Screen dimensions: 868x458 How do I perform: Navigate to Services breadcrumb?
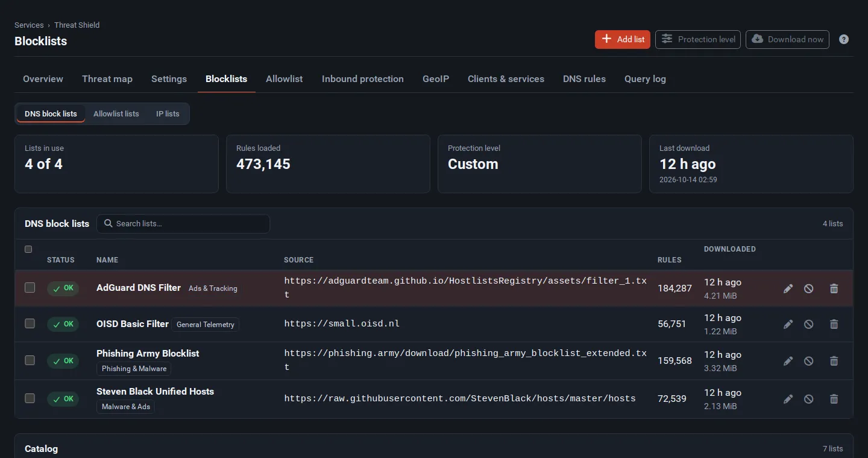pyautogui.click(x=29, y=25)
